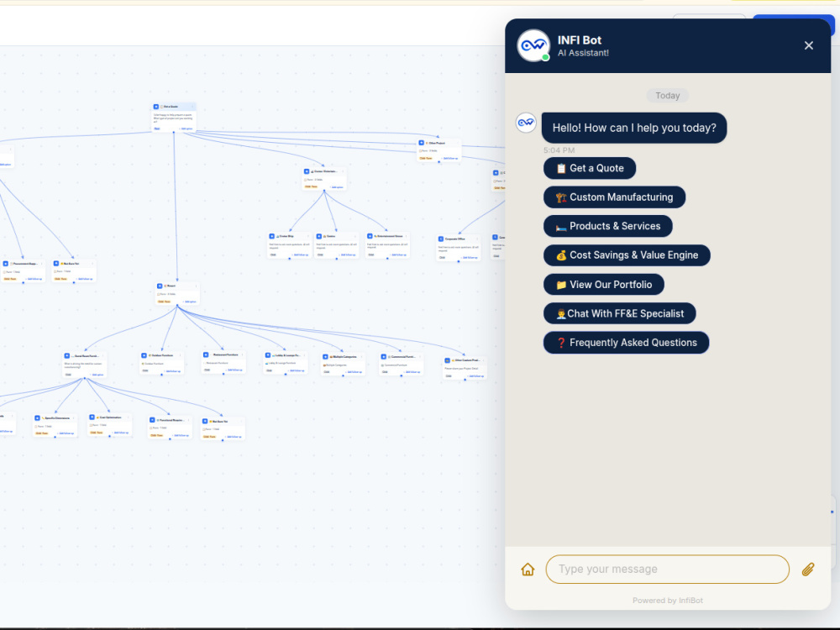Click the blue icon on the Procurement Support node

6,264
